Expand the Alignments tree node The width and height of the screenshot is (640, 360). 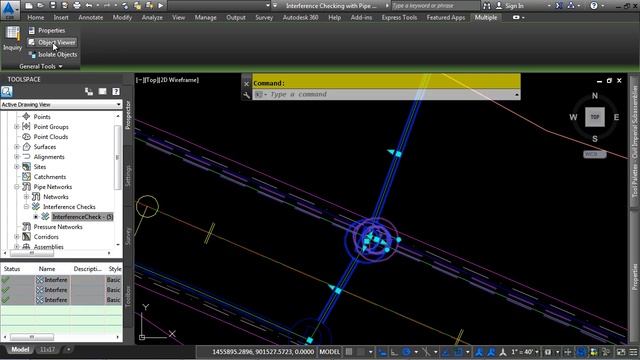pos(17,157)
